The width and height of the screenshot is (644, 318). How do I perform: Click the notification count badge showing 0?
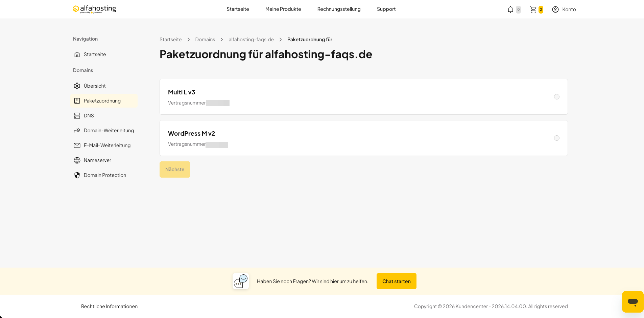point(518,9)
